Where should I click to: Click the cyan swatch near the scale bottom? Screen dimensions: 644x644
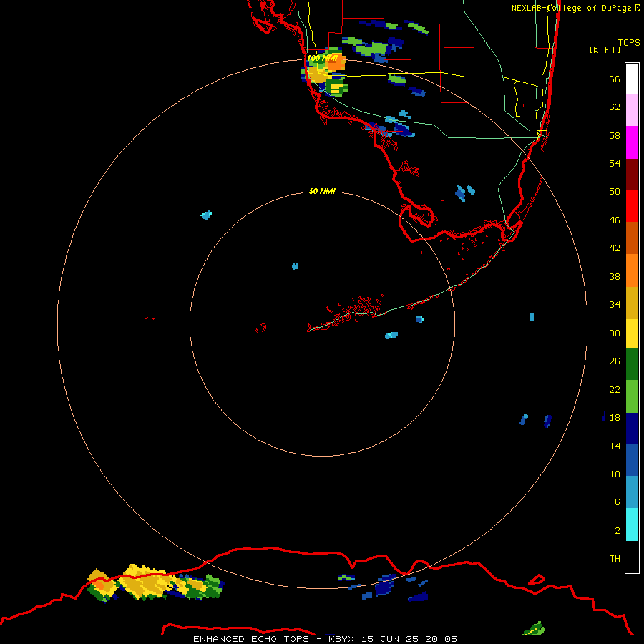[x=632, y=525]
